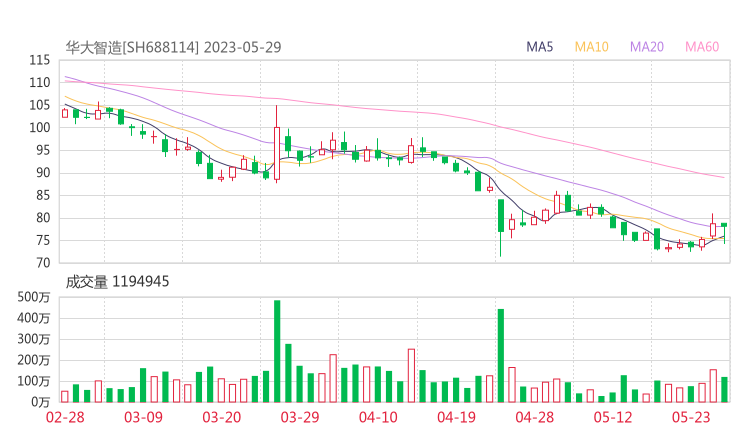
Task: Click the MA10 legend label
Action: pos(591,47)
